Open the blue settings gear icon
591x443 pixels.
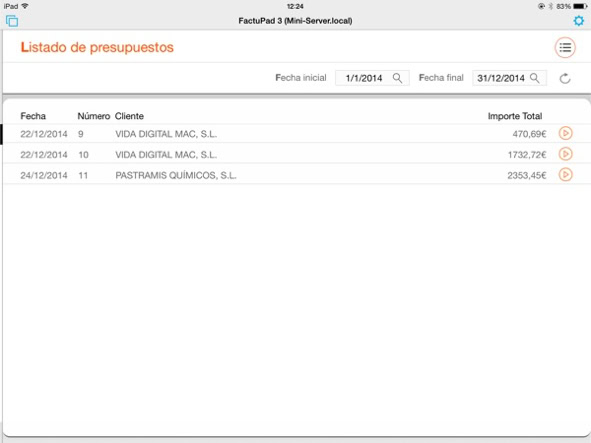pos(579,21)
